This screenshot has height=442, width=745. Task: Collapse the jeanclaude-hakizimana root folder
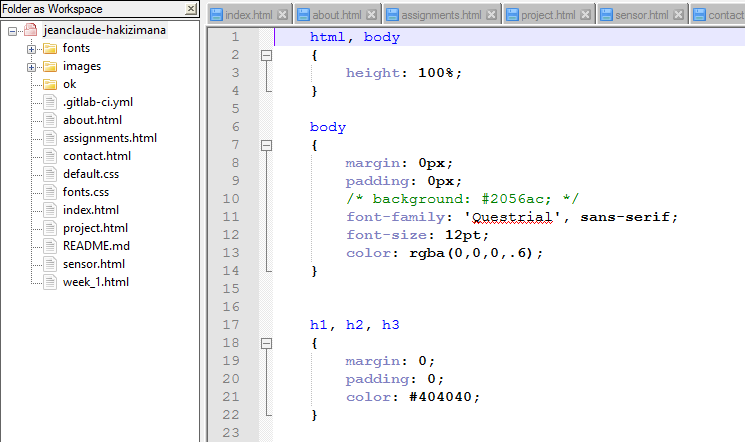(12, 31)
